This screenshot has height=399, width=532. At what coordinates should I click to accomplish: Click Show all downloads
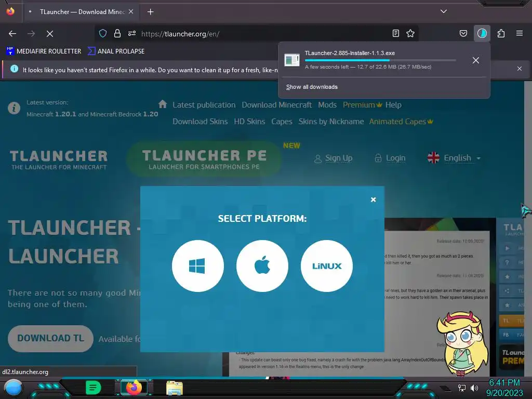click(x=312, y=87)
